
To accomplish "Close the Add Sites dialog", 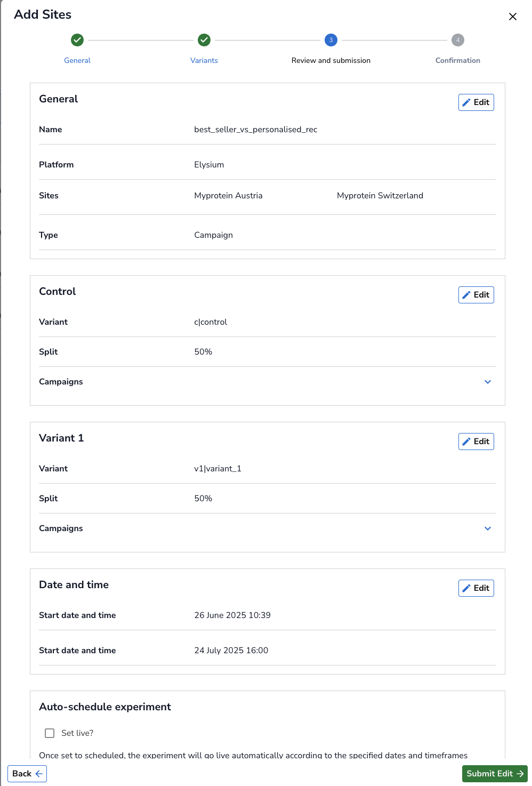I will click(513, 17).
